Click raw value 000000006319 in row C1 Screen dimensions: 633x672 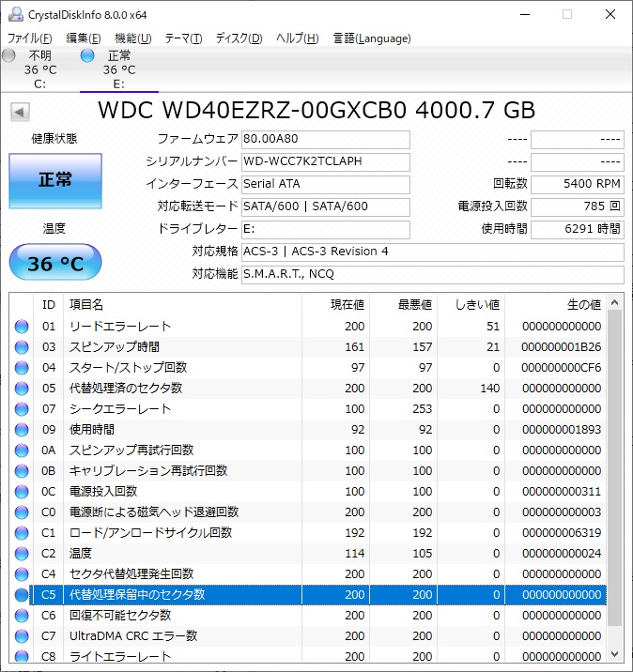coord(562,533)
